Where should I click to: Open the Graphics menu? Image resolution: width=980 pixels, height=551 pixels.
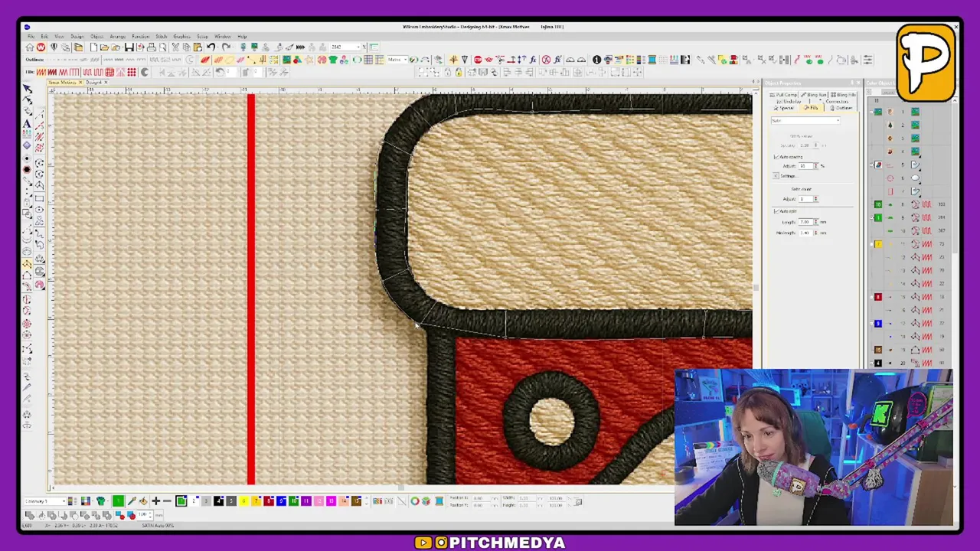point(181,37)
